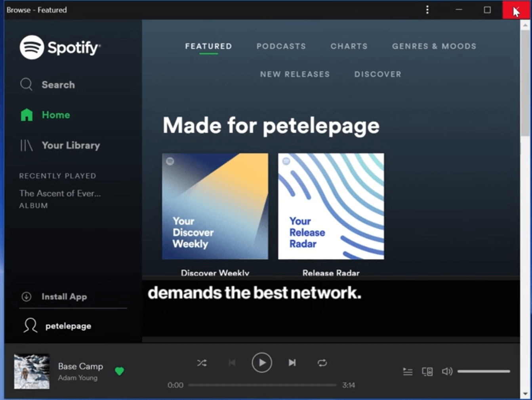Switch to the Featured tab
The image size is (532, 400).
point(208,46)
